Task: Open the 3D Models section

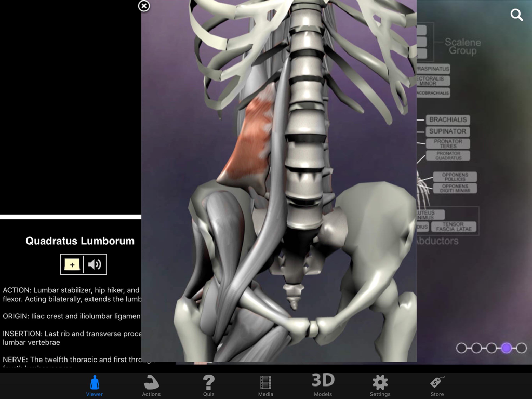Action: coord(323,384)
